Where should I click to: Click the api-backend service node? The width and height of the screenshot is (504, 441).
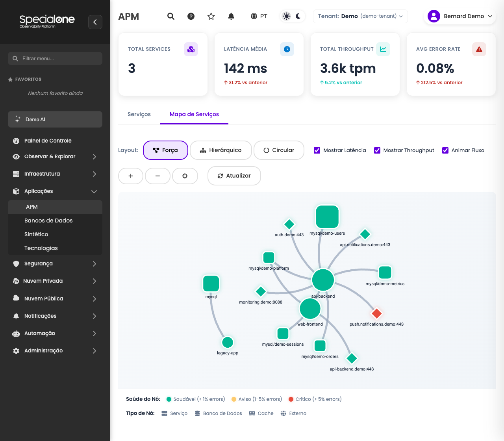pos(323,280)
